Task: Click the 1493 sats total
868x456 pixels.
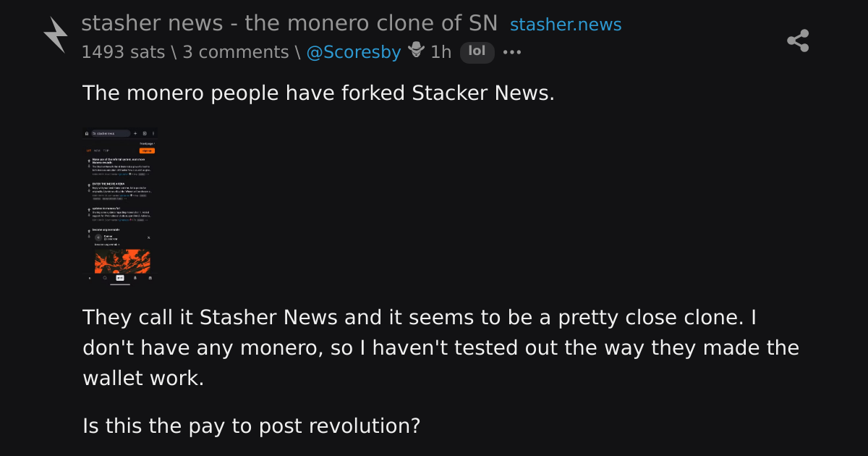Action: point(123,52)
